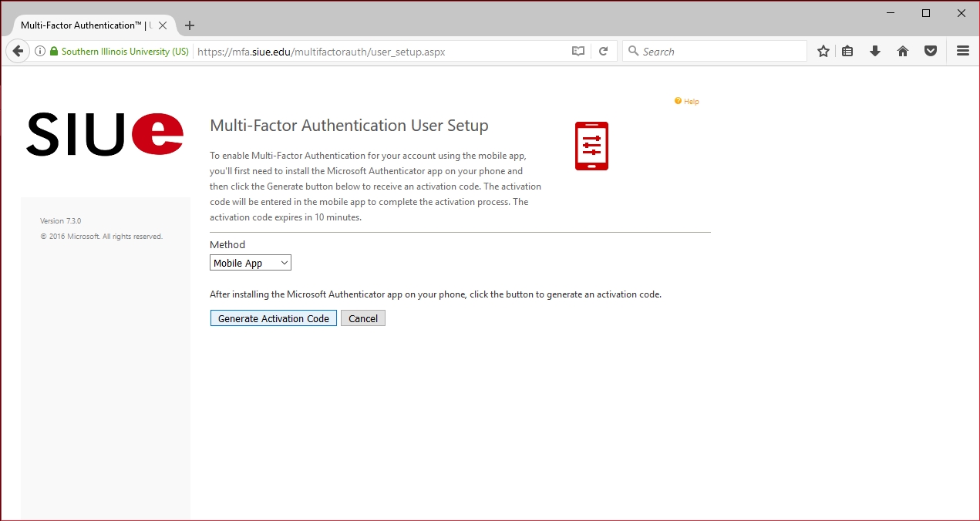The height and width of the screenshot is (521, 980).
Task: Bookmark this page using the star icon
Action: pos(823,52)
